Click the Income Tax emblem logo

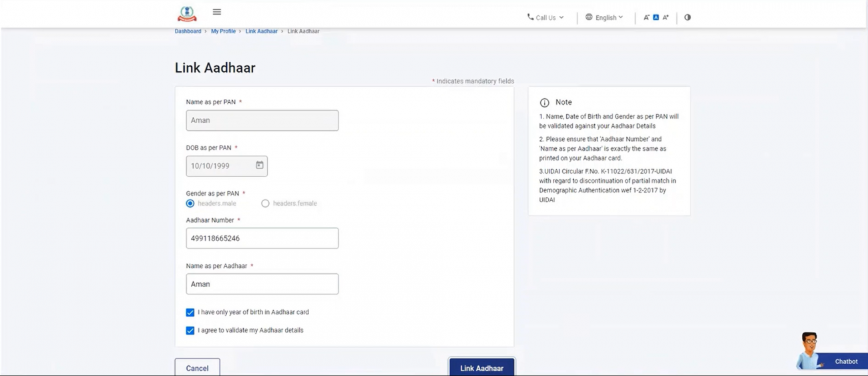187,13
